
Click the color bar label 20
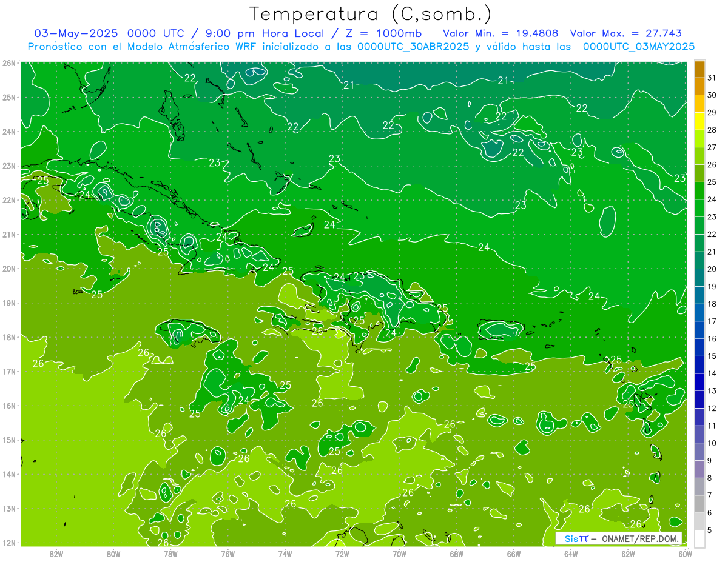tap(712, 269)
